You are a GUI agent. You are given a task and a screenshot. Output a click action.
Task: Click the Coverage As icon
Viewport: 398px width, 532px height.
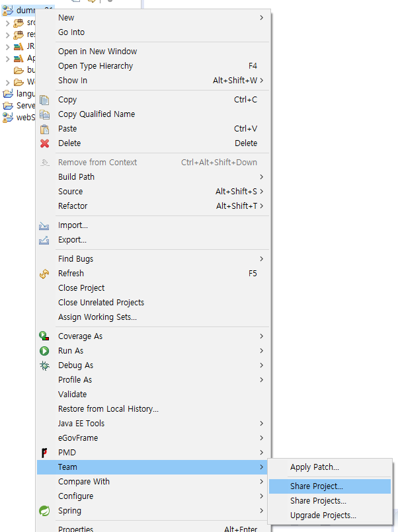45,336
